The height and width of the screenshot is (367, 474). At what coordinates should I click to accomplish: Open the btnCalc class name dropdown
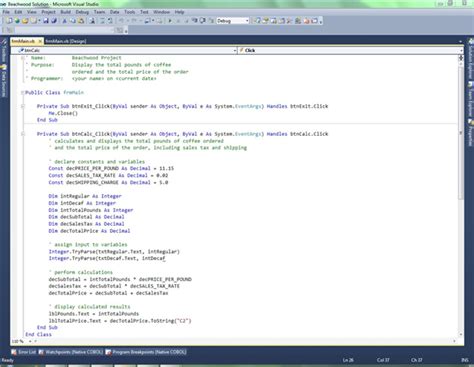click(235, 50)
